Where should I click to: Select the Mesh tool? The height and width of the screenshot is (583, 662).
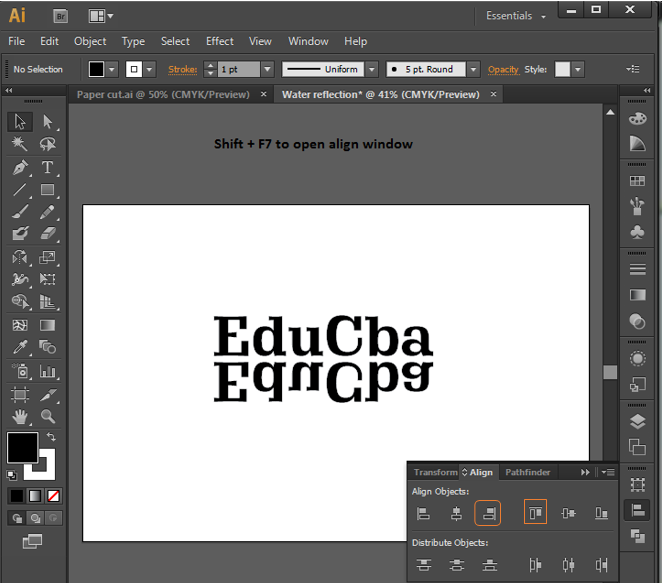click(19, 325)
